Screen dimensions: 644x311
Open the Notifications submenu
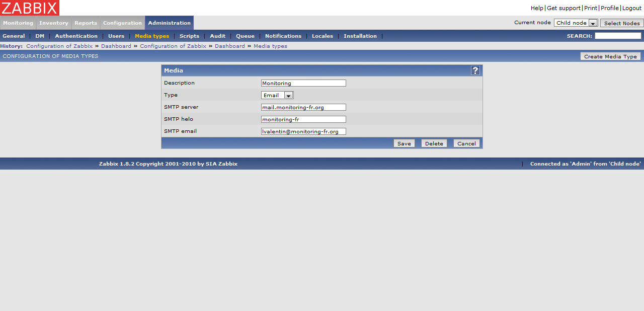click(x=283, y=36)
